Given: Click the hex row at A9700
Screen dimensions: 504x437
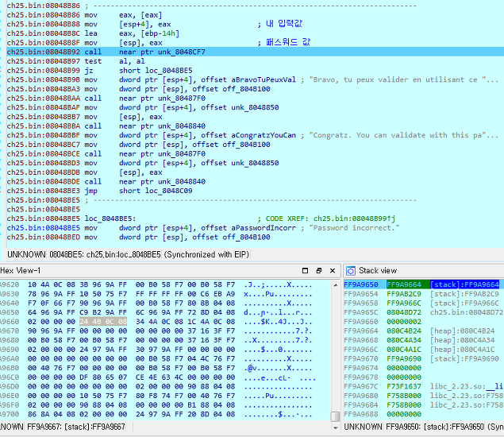Looking at the screenshot, I should pos(156,414).
